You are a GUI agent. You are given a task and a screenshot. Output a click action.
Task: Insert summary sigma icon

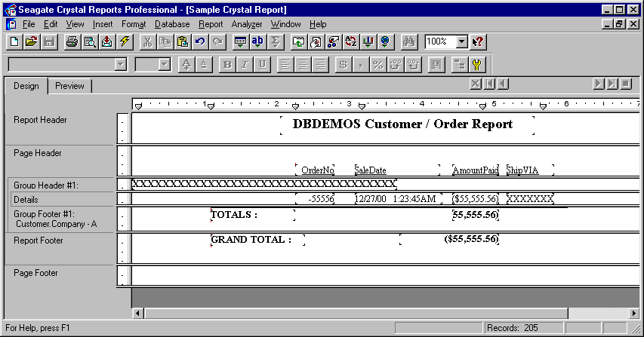(x=275, y=41)
